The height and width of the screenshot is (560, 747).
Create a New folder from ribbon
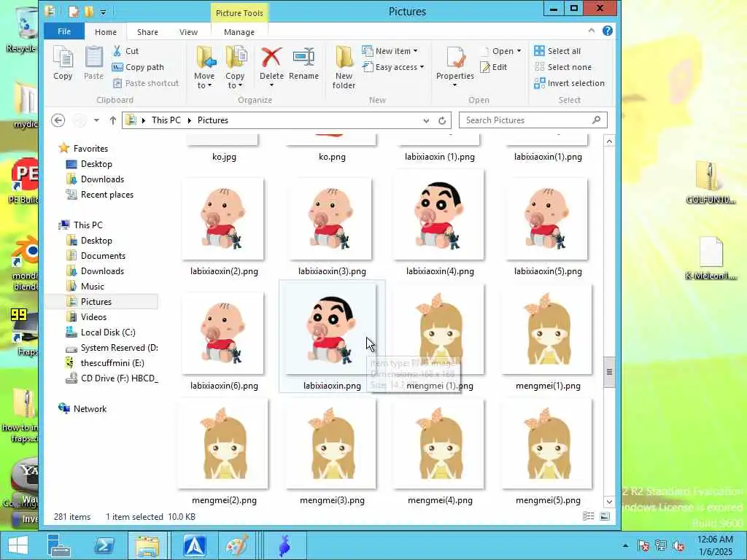344,67
